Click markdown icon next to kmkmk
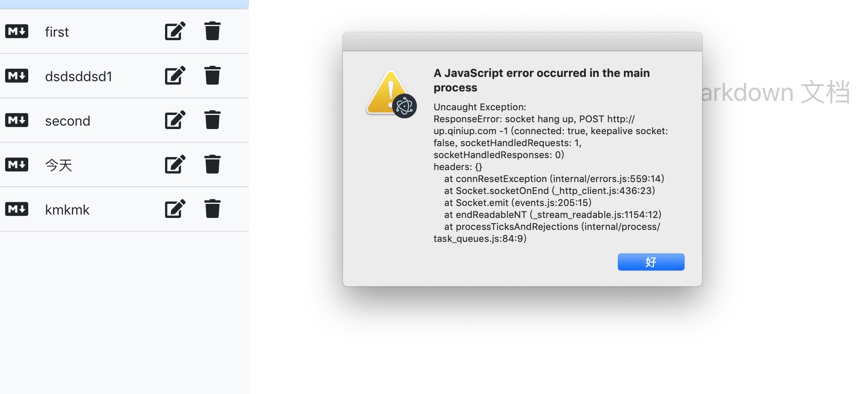Screen dimensions: 868x394 [x=17, y=209]
